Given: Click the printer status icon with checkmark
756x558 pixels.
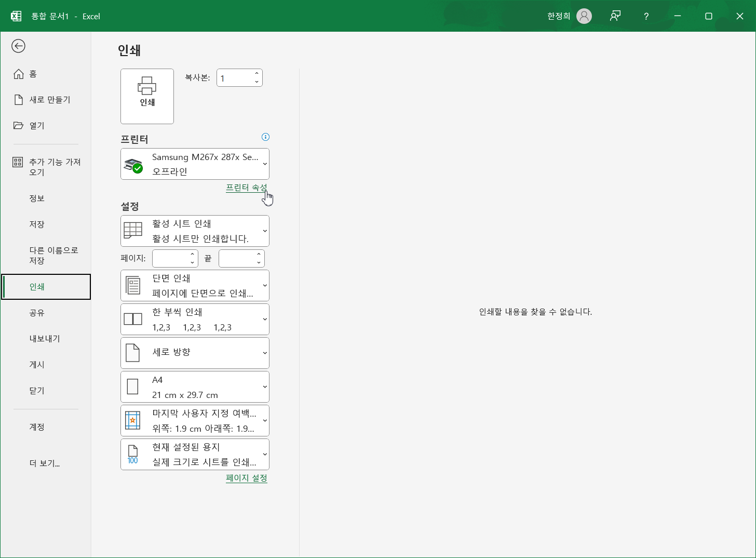Looking at the screenshot, I should [x=133, y=166].
